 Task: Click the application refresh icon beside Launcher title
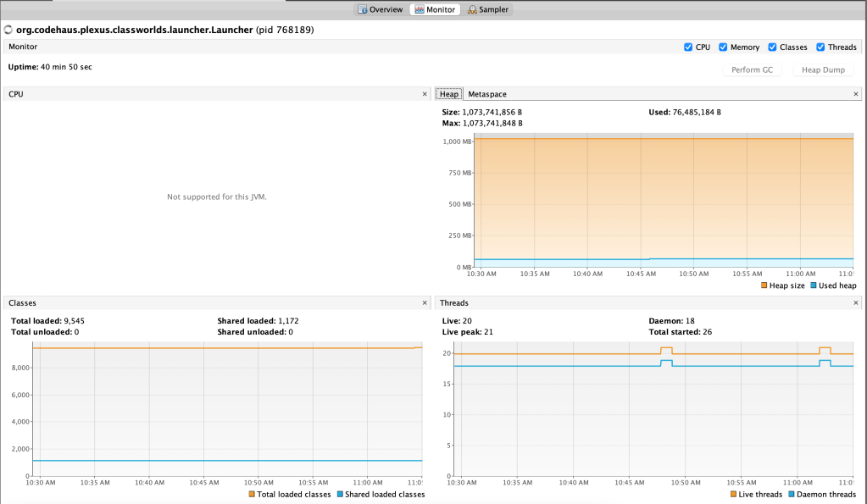8,30
